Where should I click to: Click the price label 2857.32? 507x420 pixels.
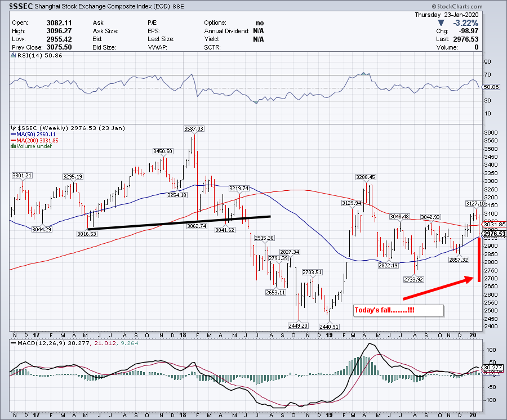[x=459, y=260]
